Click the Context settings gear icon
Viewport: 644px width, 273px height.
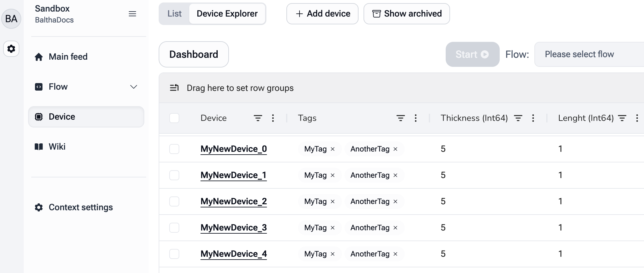39,207
